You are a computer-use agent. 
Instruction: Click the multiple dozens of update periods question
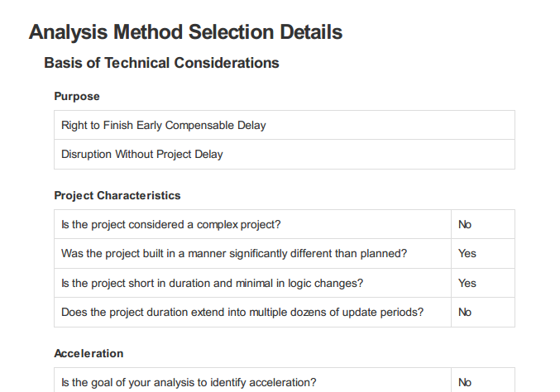click(242, 312)
